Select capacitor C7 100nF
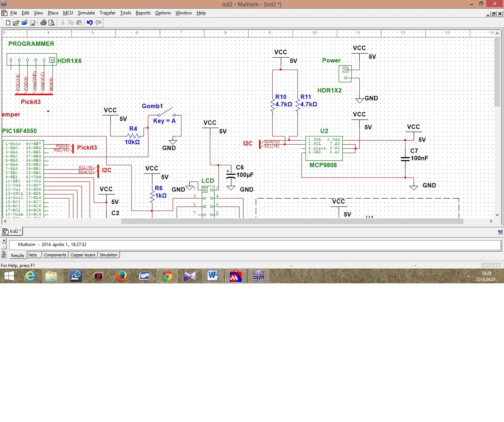 pyautogui.click(x=405, y=158)
